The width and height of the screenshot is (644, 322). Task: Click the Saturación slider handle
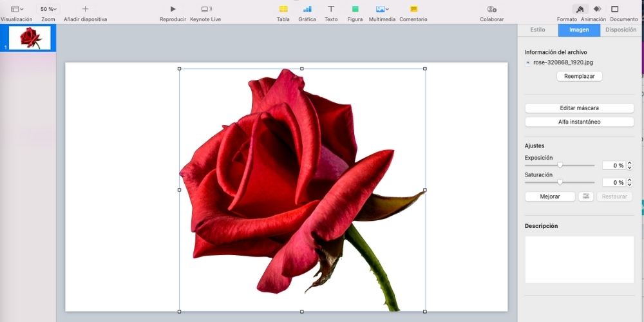(x=560, y=182)
